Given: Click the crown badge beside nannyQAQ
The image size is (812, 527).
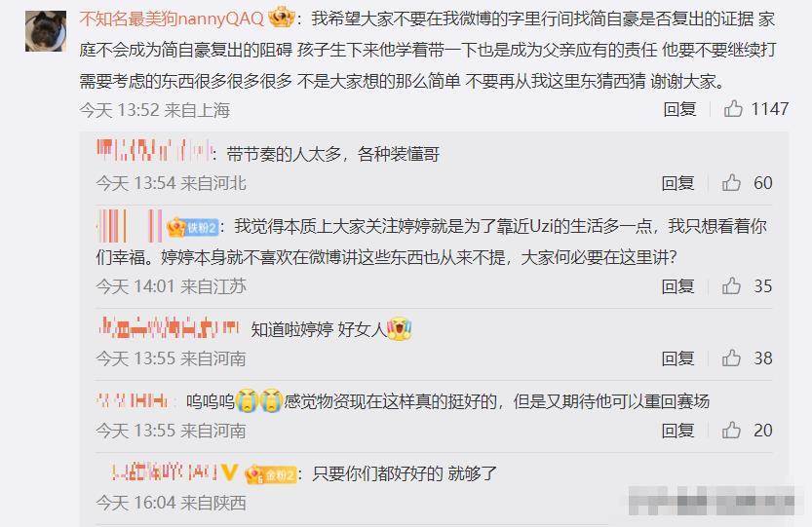Looking at the screenshot, I should coord(283,19).
